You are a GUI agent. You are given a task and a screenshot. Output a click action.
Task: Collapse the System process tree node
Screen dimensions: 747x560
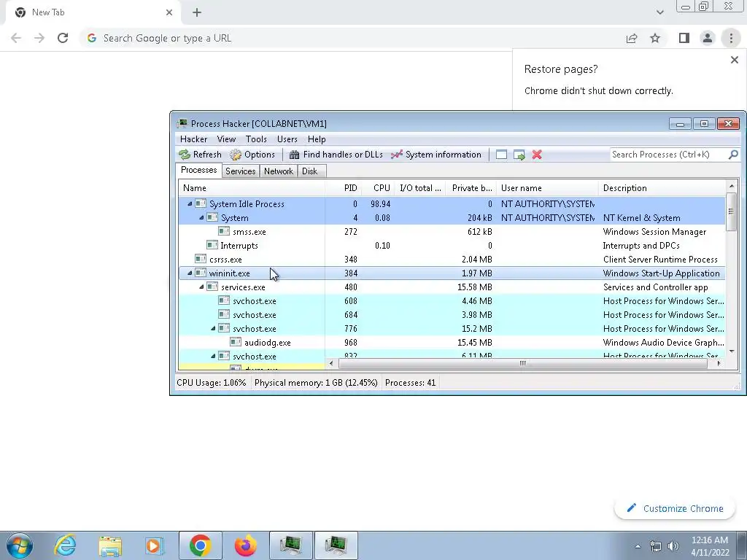(x=201, y=217)
